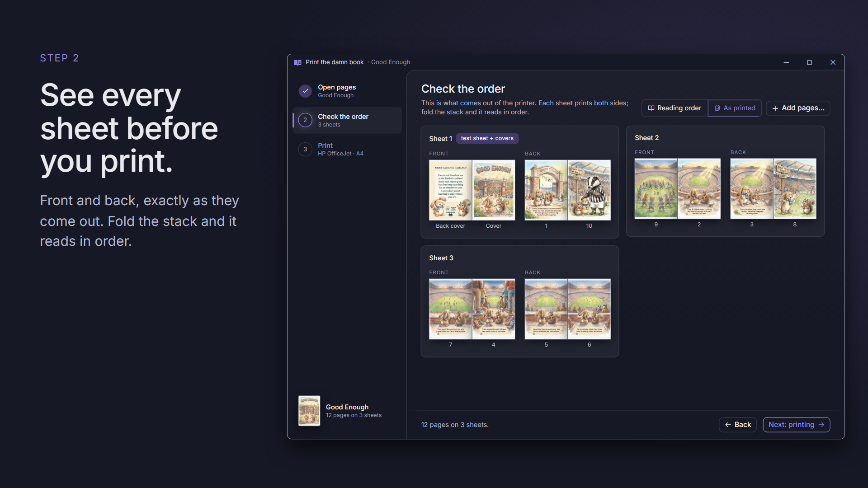Select the Back cover page thumbnail
Image resolution: width=868 pixels, height=488 pixels.
click(450, 190)
